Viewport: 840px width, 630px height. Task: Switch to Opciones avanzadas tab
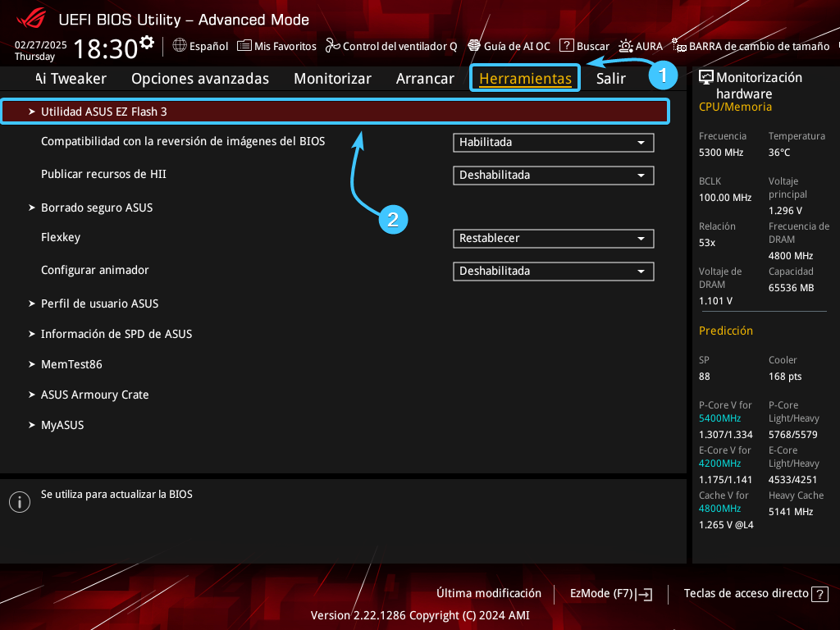coord(200,79)
